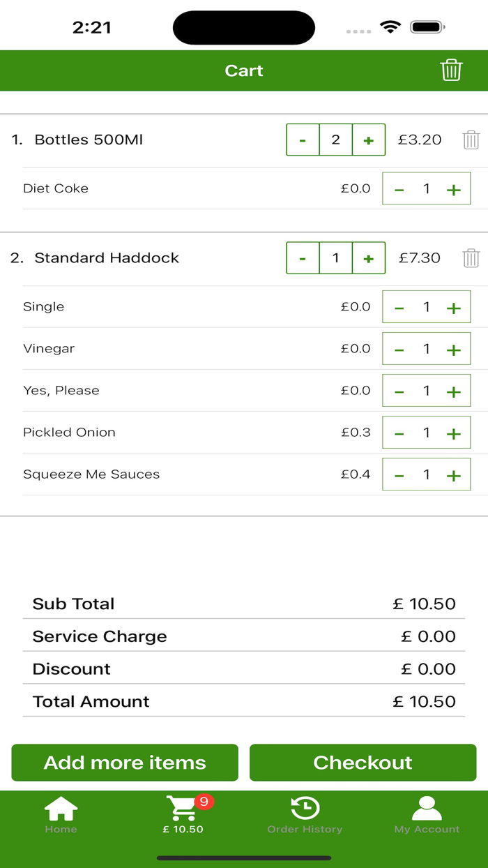This screenshot has width=488, height=868.
Task: Increase Yes, Please option quantity
Action: [453, 391]
